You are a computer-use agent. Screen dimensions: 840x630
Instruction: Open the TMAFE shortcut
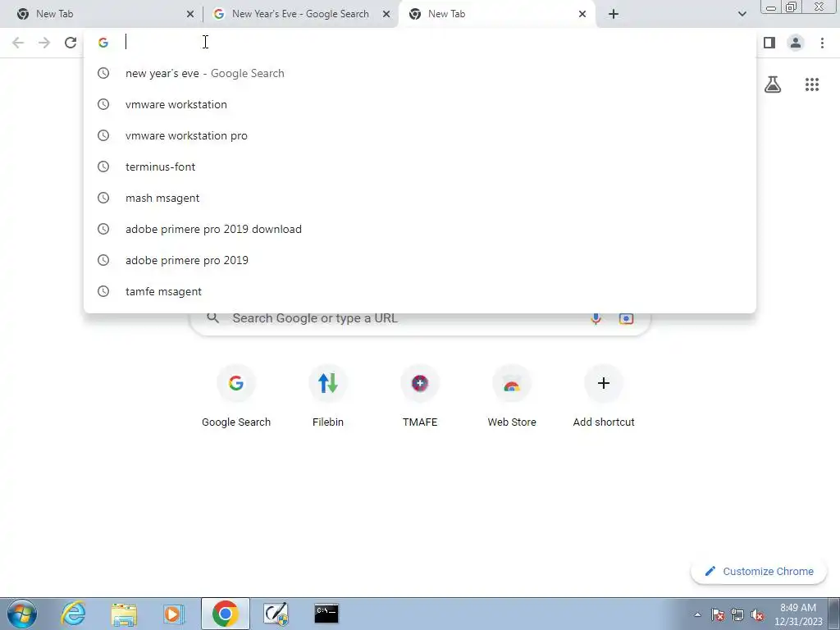[420, 396]
